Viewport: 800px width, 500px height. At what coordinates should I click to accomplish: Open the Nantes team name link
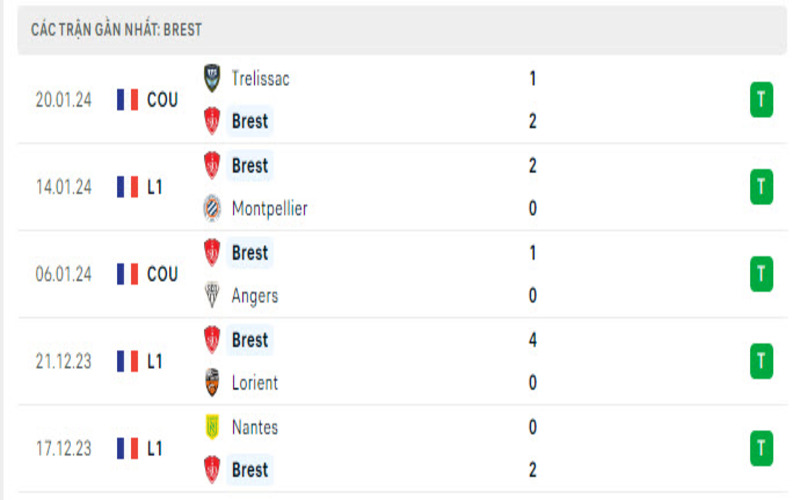255,427
